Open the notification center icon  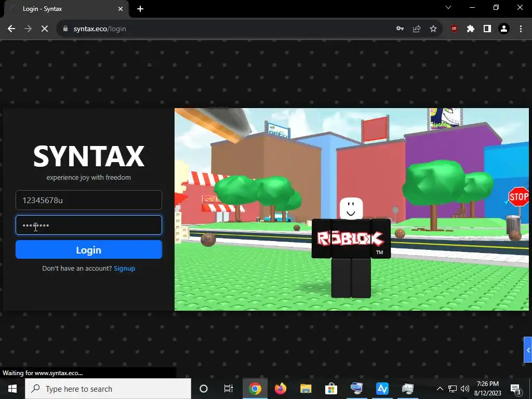pos(515,389)
